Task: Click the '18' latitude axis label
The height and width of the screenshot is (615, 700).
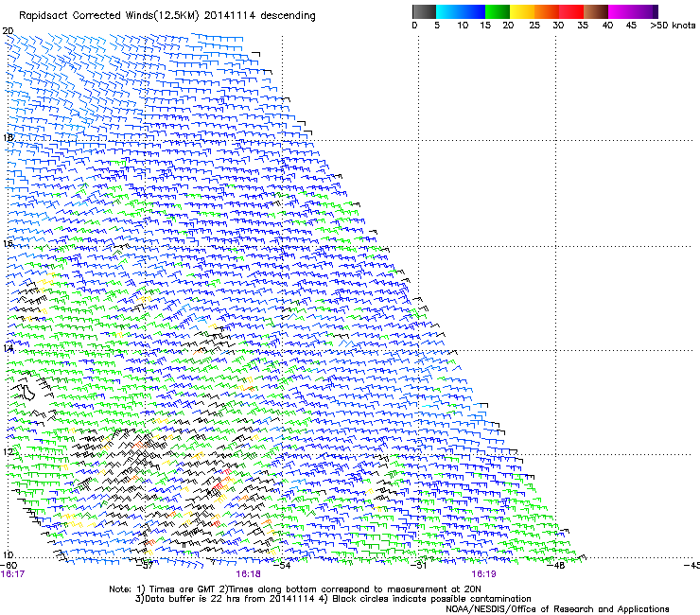Action: 8,137
